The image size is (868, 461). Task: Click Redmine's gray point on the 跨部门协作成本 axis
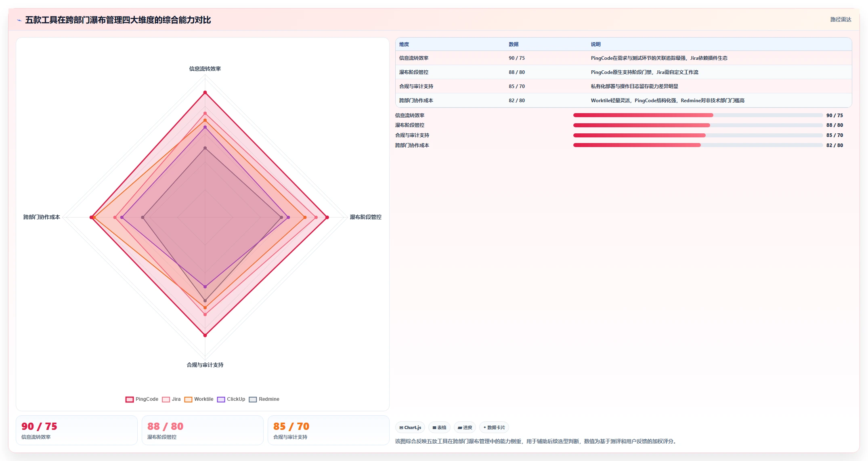click(143, 217)
